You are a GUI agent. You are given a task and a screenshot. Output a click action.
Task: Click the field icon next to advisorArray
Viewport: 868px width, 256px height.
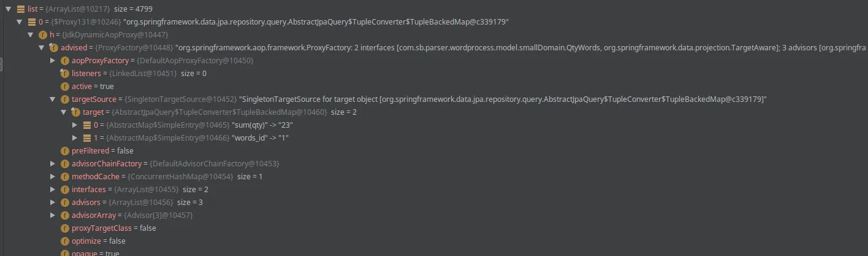coord(64,215)
